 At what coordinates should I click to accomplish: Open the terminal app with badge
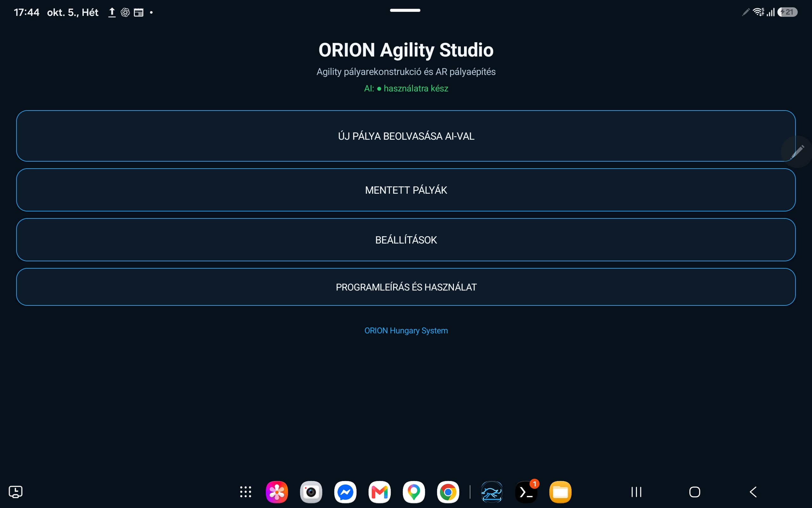coord(526,492)
